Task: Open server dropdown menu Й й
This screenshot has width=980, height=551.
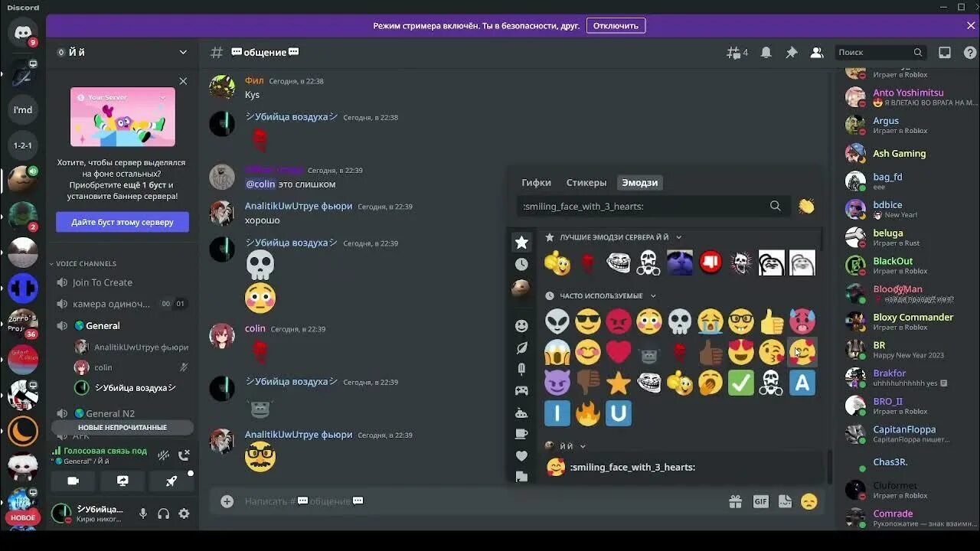Action: (122, 52)
